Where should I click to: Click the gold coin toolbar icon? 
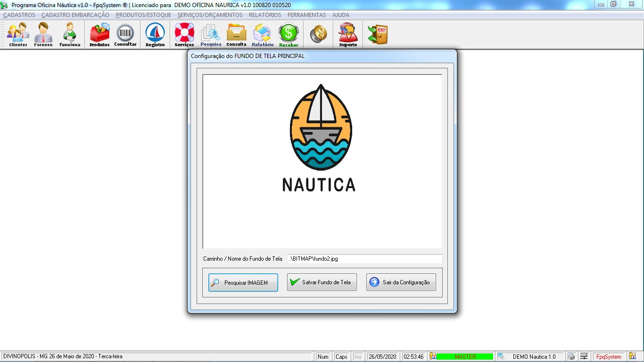pos(319,34)
